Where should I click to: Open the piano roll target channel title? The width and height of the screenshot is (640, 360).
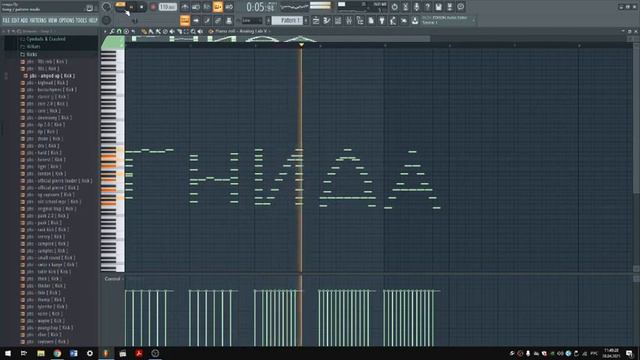click(241, 31)
